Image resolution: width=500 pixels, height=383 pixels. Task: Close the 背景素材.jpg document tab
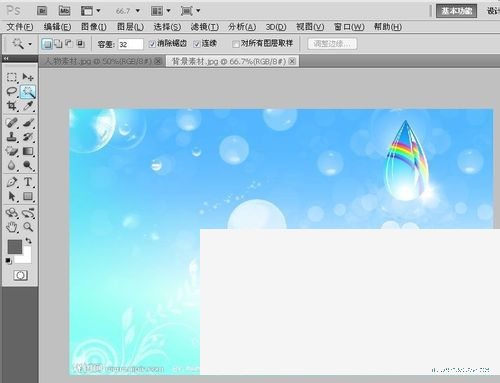coord(292,61)
